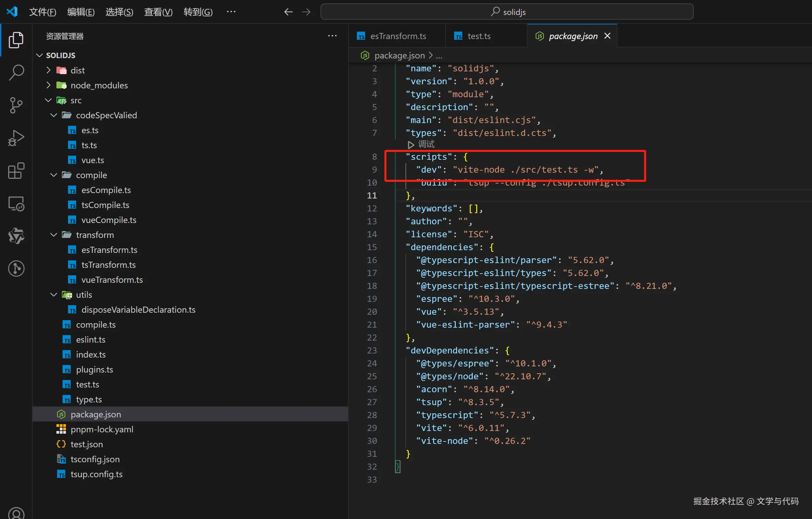Click the debug scripts play icon
The width and height of the screenshot is (812, 519).
pos(411,145)
